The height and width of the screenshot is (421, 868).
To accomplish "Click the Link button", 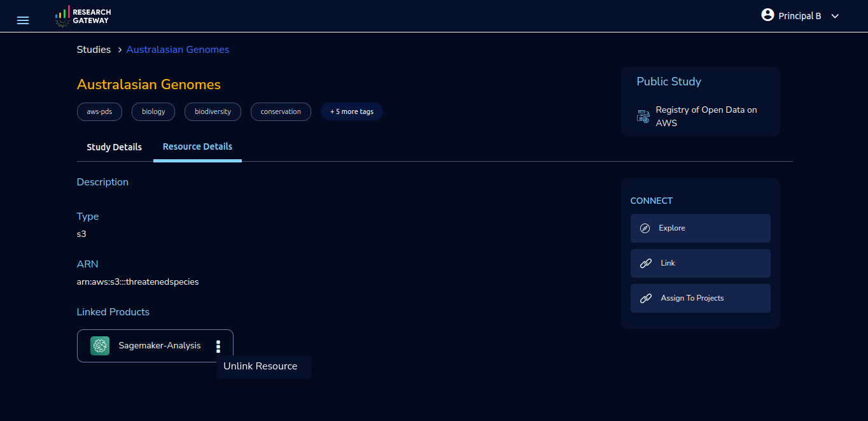I will [x=701, y=263].
